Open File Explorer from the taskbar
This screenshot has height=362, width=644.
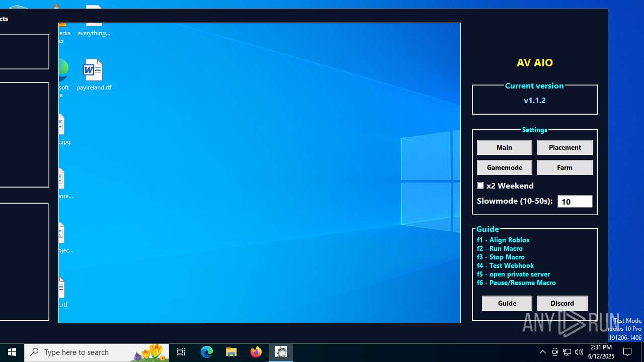point(231,352)
